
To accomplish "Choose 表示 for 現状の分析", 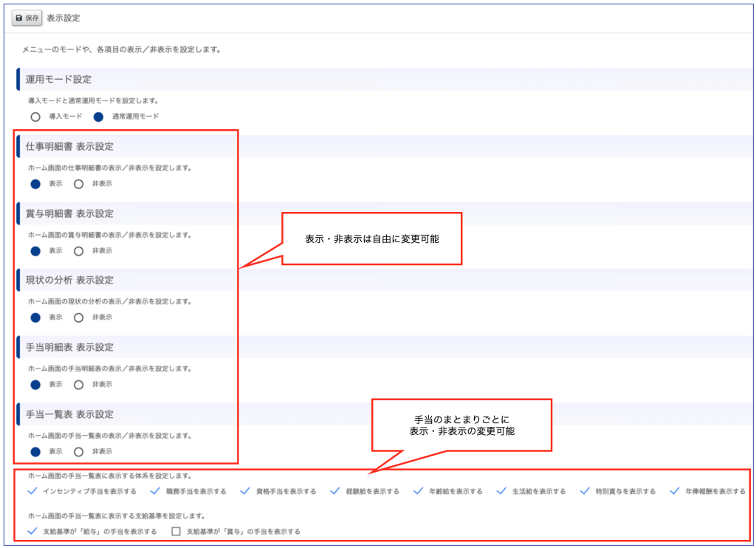I will [x=35, y=318].
